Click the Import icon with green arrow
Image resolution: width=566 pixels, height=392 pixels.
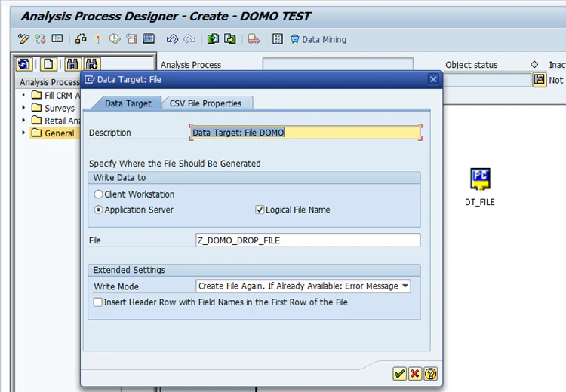coord(213,39)
